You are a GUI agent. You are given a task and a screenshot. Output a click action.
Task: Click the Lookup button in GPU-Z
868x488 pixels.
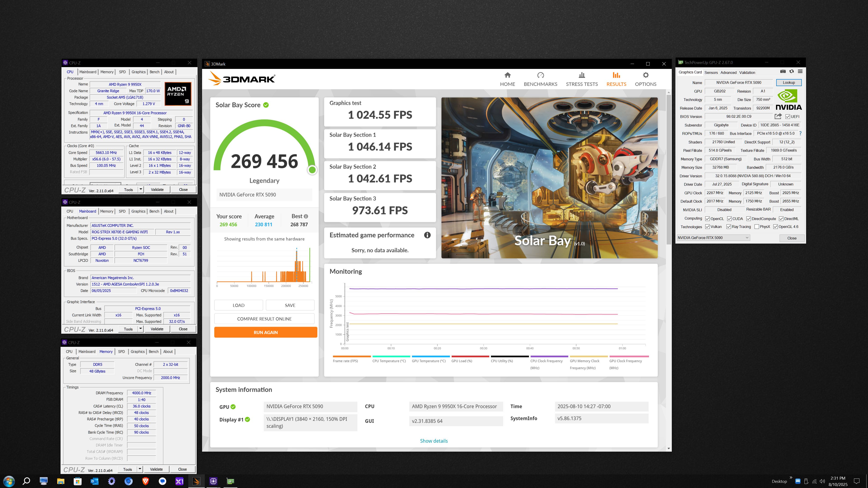(789, 82)
